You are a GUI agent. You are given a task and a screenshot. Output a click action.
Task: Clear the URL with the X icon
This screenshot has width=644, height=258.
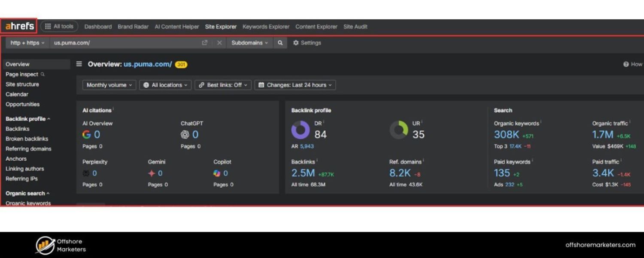[219, 43]
